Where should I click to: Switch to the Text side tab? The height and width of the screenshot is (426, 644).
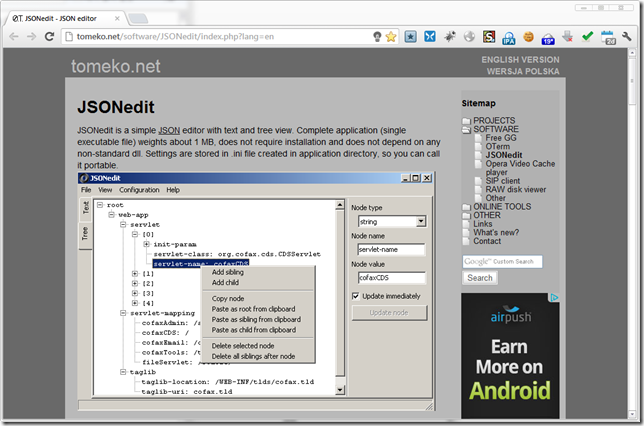click(x=85, y=207)
